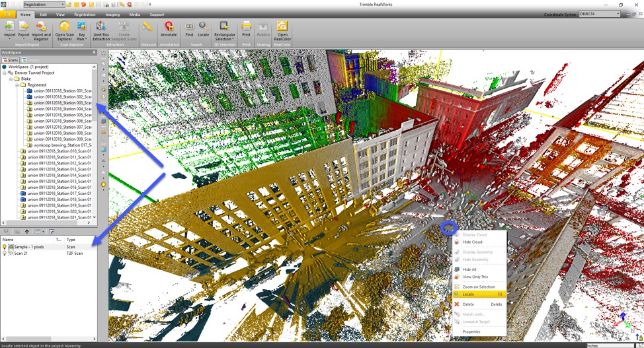
Task: Switch to the Edit ribbon tab
Action: pyautogui.click(x=43, y=15)
